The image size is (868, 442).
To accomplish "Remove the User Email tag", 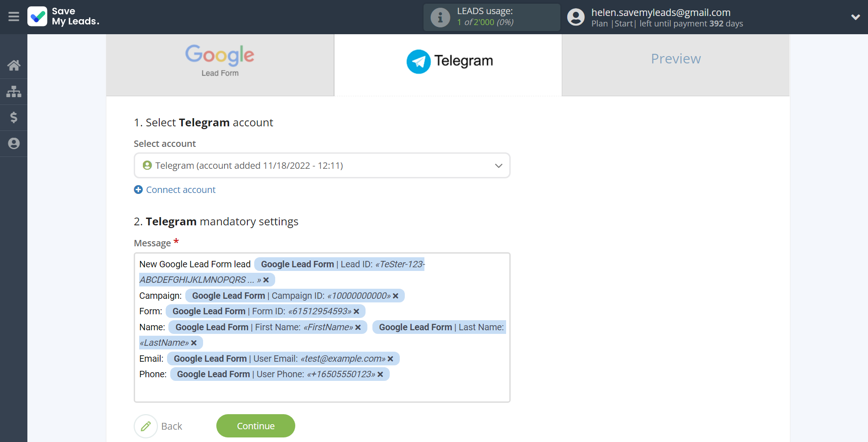I will click(x=391, y=359).
